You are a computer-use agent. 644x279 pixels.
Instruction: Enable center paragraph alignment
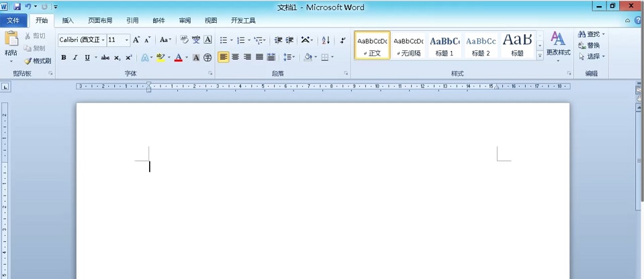(236, 57)
